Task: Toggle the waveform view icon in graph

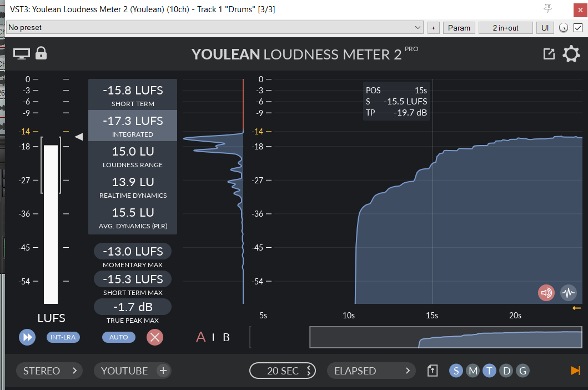Action: [569, 292]
